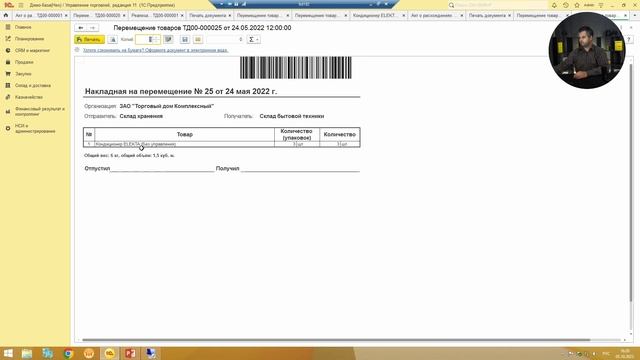Select recipient text Склад бытовой техники
The height and width of the screenshot is (360, 640).
(292, 116)
